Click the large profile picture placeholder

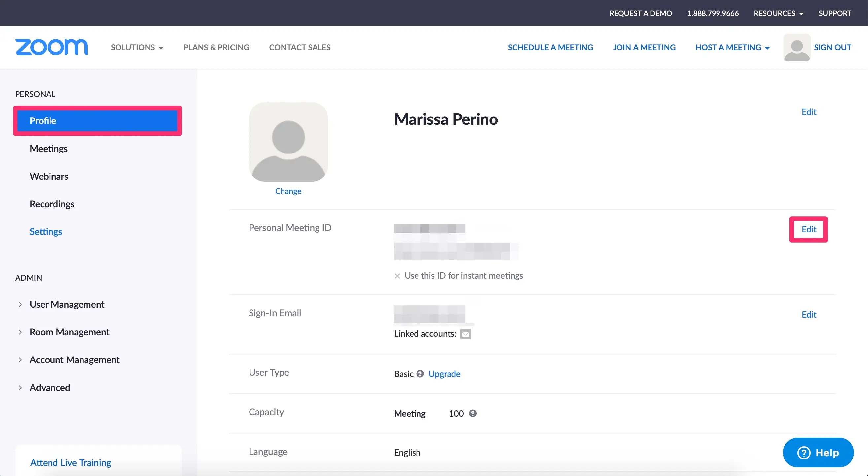[x=288, y=142]
